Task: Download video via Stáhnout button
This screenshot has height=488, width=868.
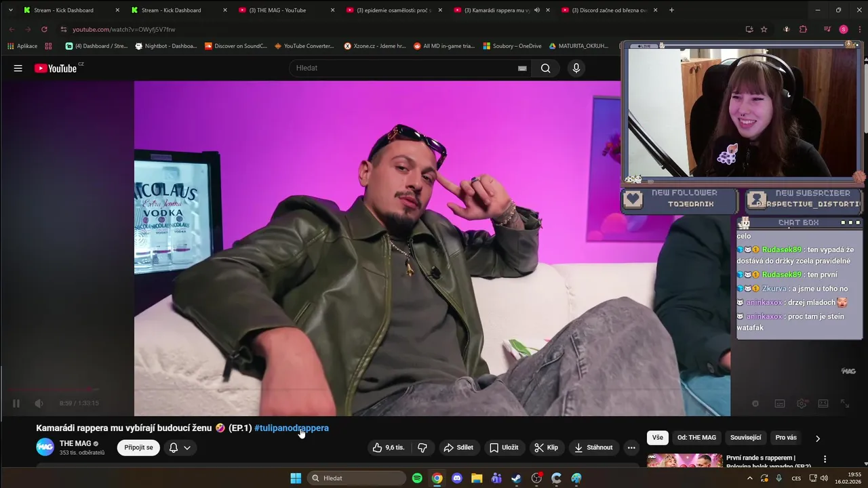Action: [x=593, y=447]
